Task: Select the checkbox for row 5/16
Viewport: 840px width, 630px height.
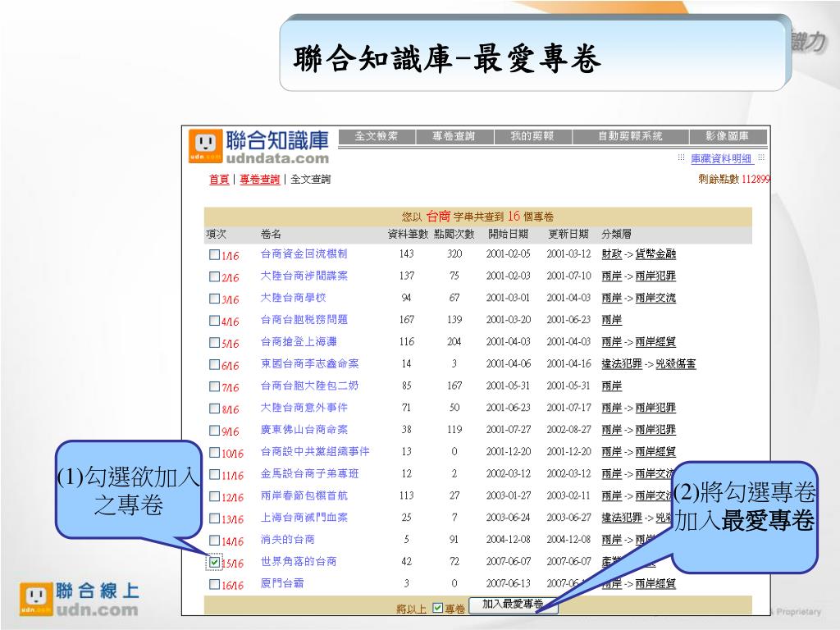Action: [x=214, y=342]
